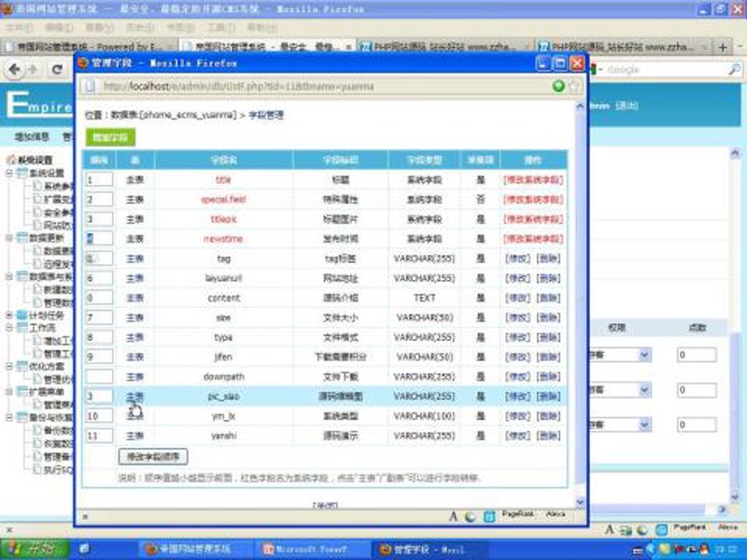Click 修改 link in the tag row

click(x=518, y=259)
